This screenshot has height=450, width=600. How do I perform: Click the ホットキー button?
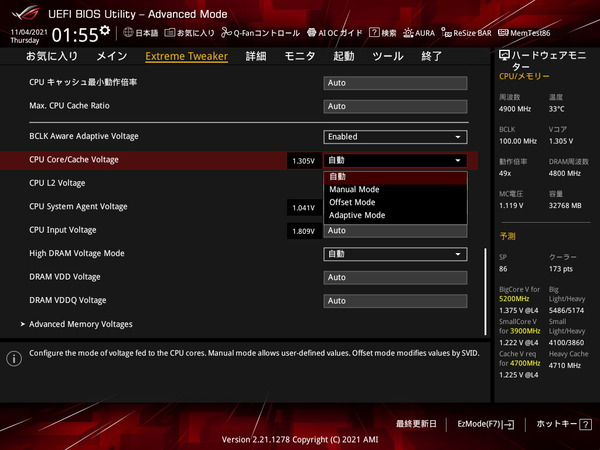[x=564, y=424]
